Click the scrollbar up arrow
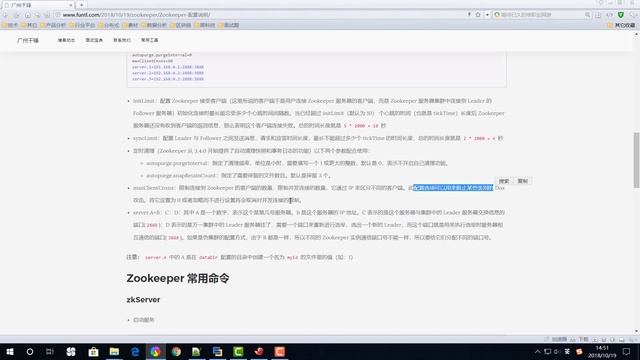This screenshot has width=640, height=360. tap(636, 34)
